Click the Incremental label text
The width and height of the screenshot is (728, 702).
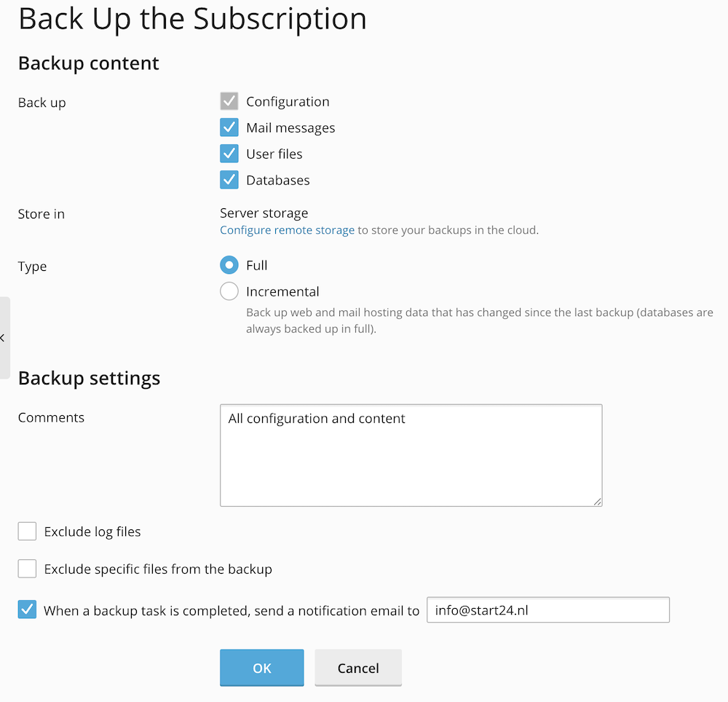coord(283,291)
